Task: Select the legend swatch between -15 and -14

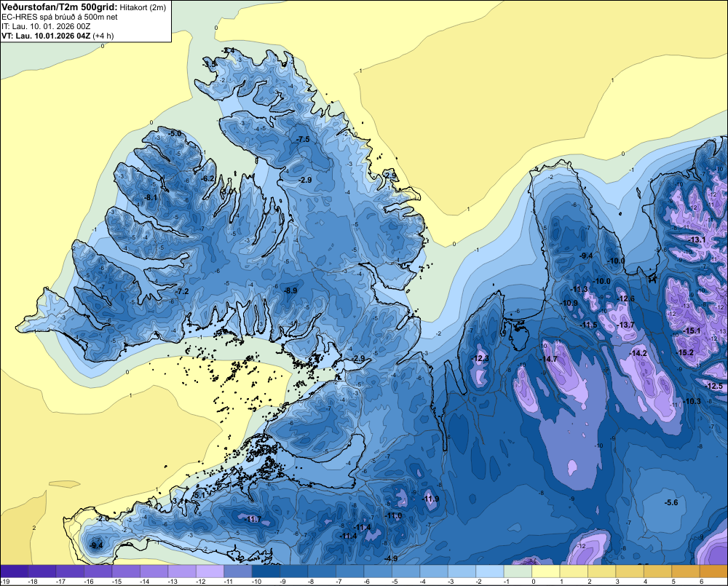Action: tap(126, 571)
